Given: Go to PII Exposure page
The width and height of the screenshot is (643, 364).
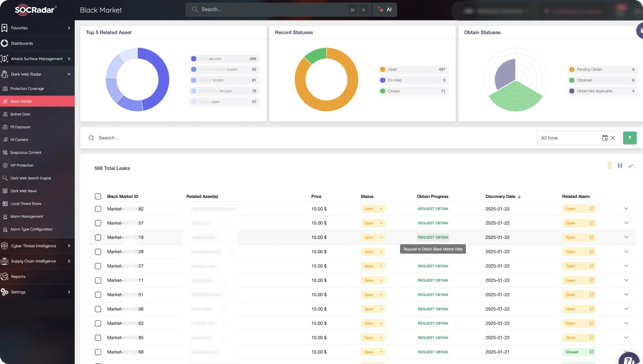Looking at the screenshot, I should 20,127.
